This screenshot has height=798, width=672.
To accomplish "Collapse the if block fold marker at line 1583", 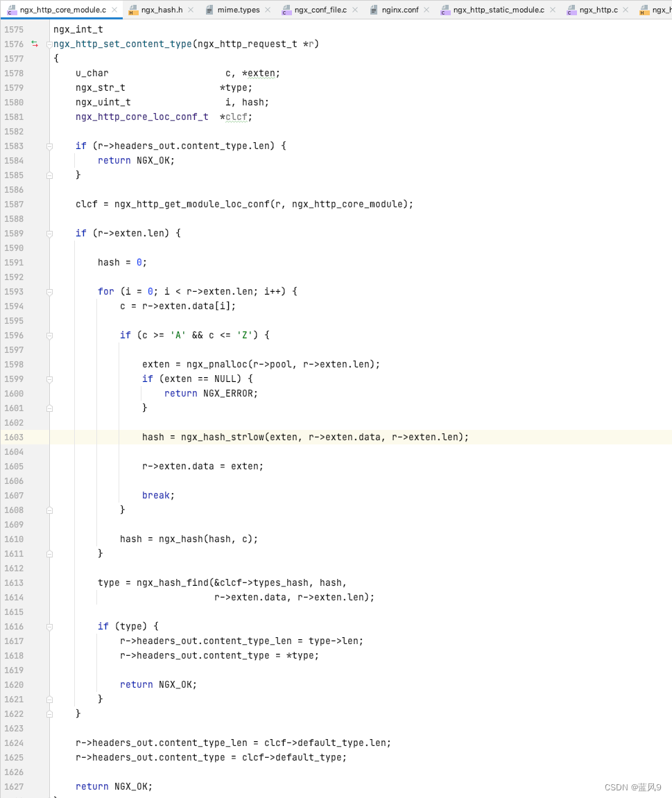I will 49,146.
